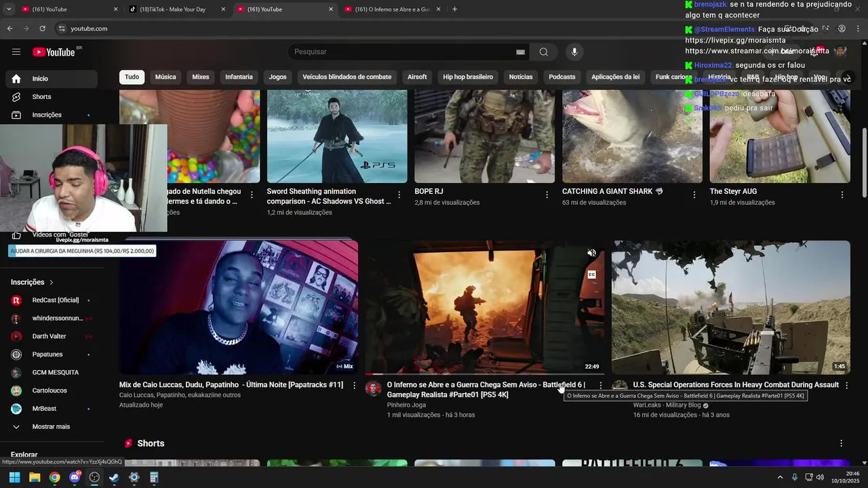The width and height of the screenshot is (868, 488).
Task: Select the Mixes filter chip
Action: pyautogui.click(x=201, y=77)
